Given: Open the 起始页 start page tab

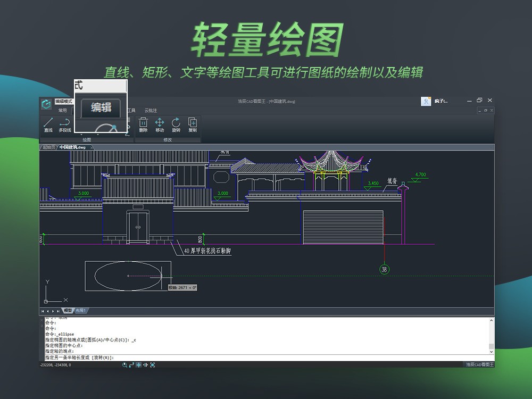Looking at the screenshot, I should 48,147.
